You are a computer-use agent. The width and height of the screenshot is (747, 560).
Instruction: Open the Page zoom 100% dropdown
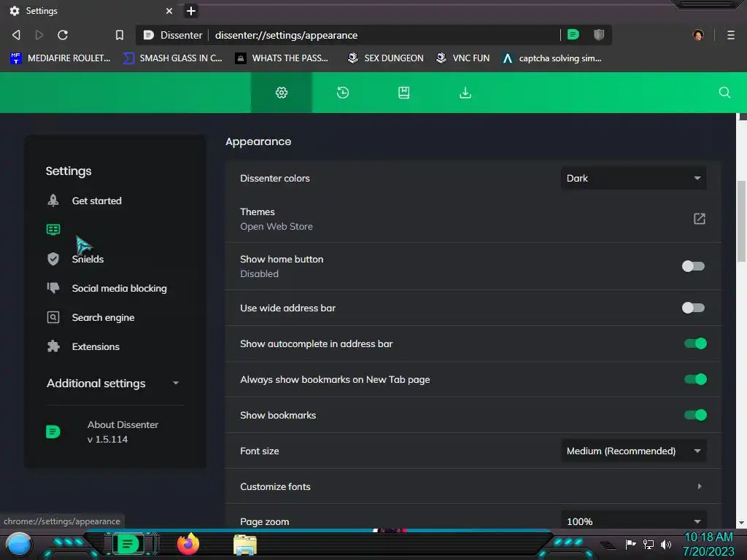click(x=634, y=521)
